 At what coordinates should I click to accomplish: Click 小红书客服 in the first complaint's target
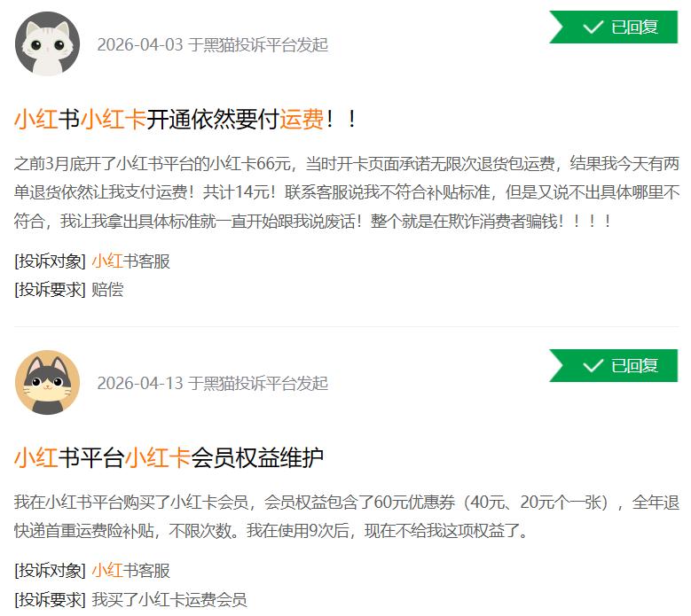tap(131, 261)
